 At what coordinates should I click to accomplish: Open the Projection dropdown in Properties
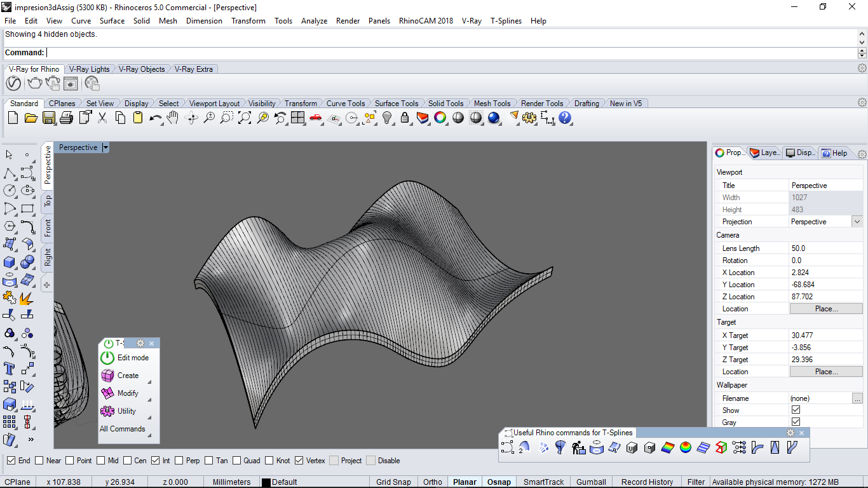pos(857,222)
